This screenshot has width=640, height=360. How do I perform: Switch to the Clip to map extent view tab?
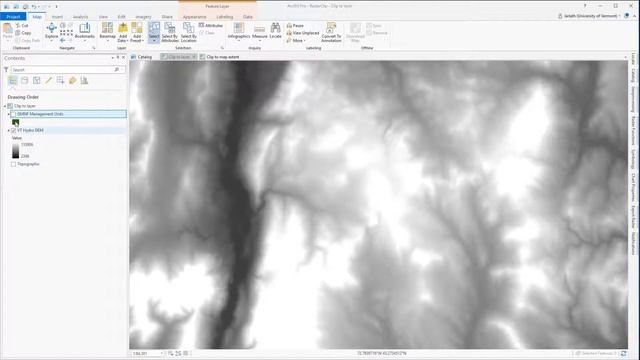tap(219, 57)
